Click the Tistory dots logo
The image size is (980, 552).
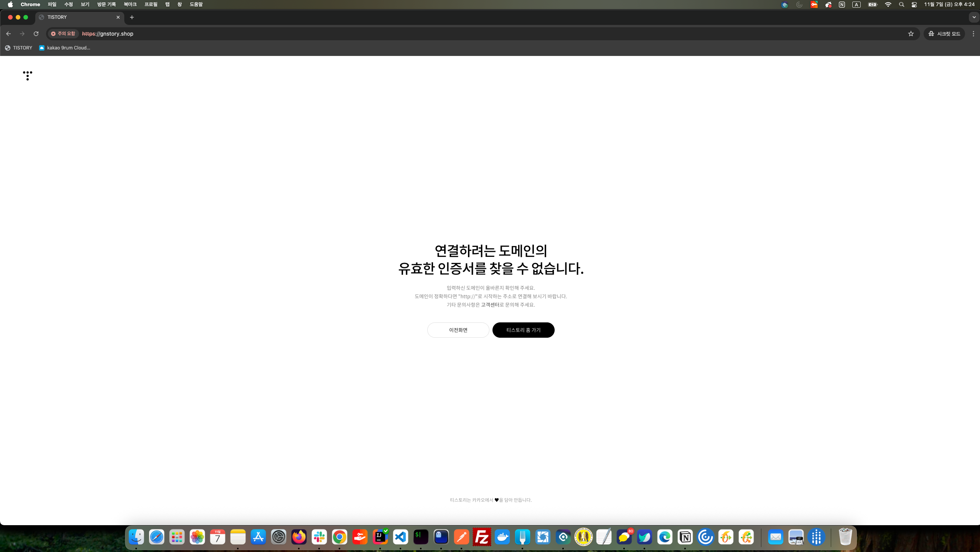(x=28, y=76)
